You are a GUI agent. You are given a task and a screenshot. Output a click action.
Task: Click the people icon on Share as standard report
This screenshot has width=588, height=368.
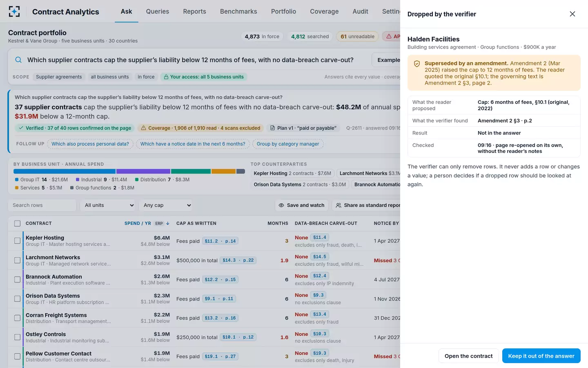(339, 205)
